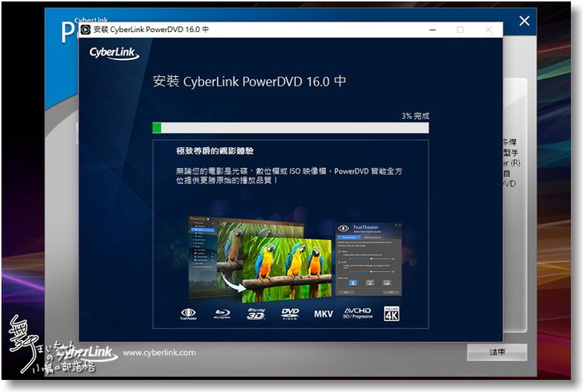
Task: Click the installer title bar text
Action: coord(151,30)
